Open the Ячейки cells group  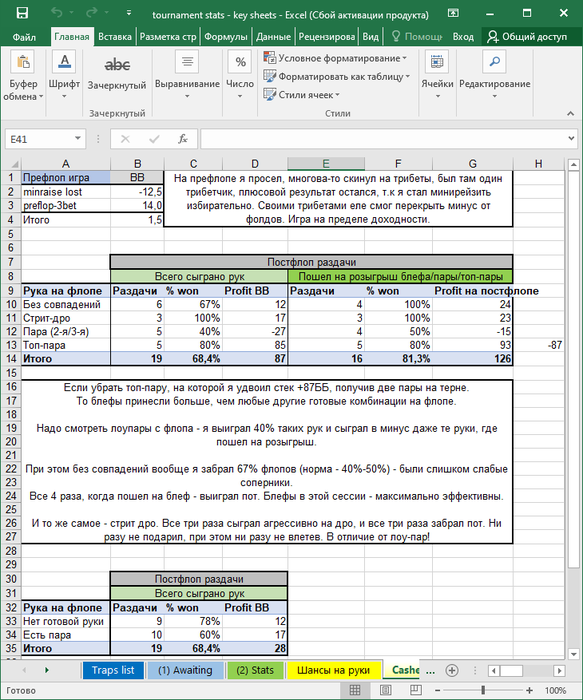(x=437, y=75)
